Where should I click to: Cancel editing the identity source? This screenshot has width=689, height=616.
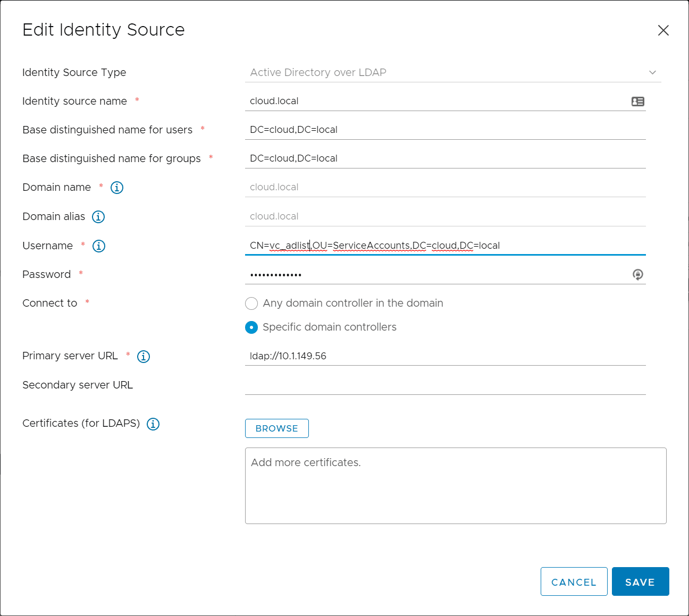tap(574, 581)
